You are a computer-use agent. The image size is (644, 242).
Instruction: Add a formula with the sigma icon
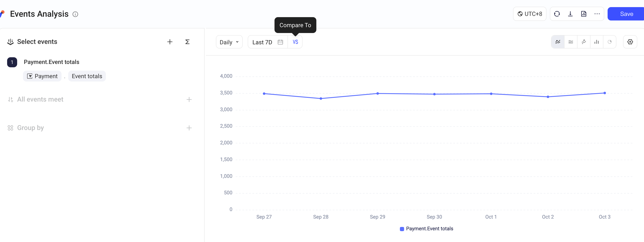coord(187,42)
